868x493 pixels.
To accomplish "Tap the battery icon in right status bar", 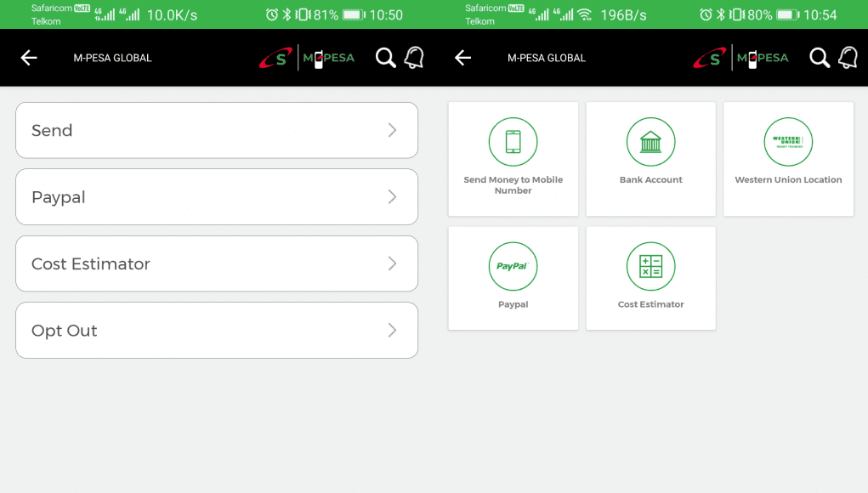I will click(788, 15).
